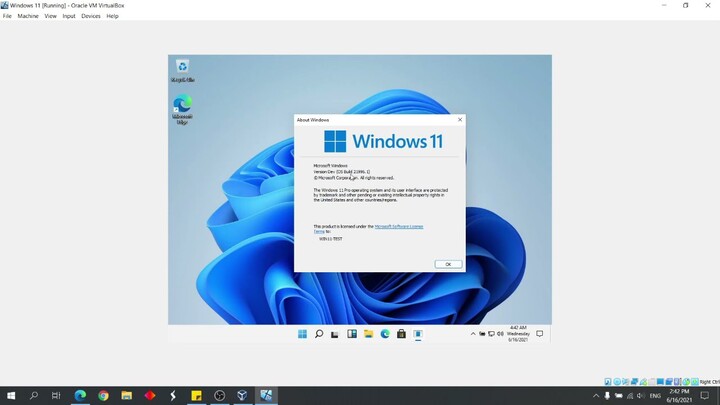Open OBS Studio on the host taskbar

click(219, 395)
